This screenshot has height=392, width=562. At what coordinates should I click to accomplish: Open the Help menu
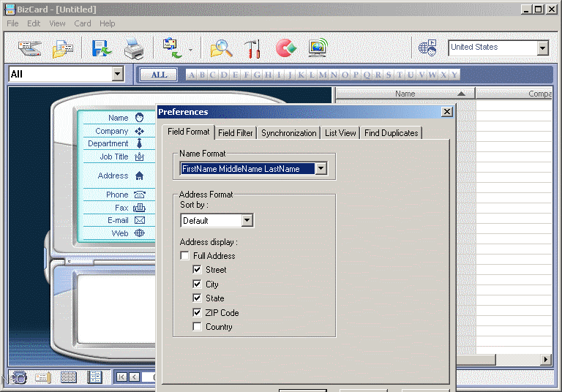(x=107, y=23)
